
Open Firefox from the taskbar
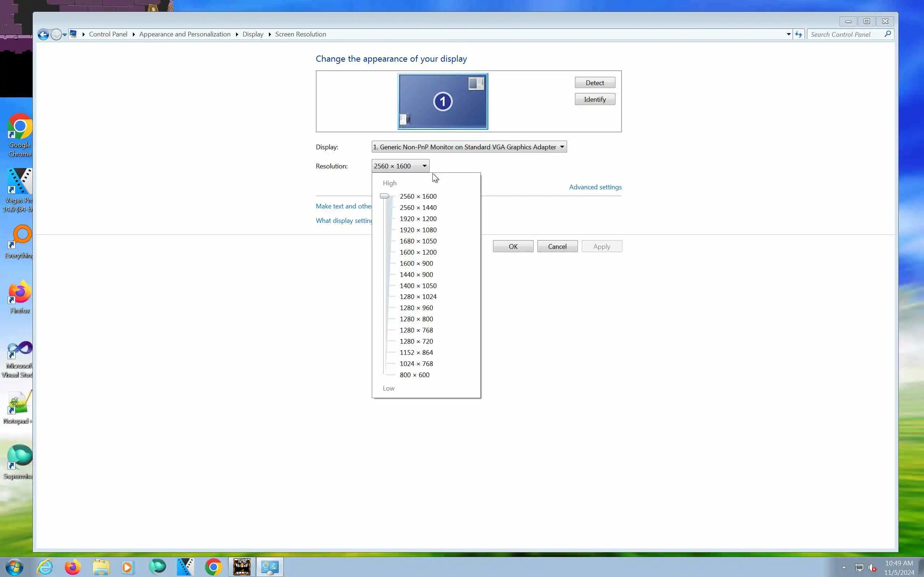pos(73,567)
